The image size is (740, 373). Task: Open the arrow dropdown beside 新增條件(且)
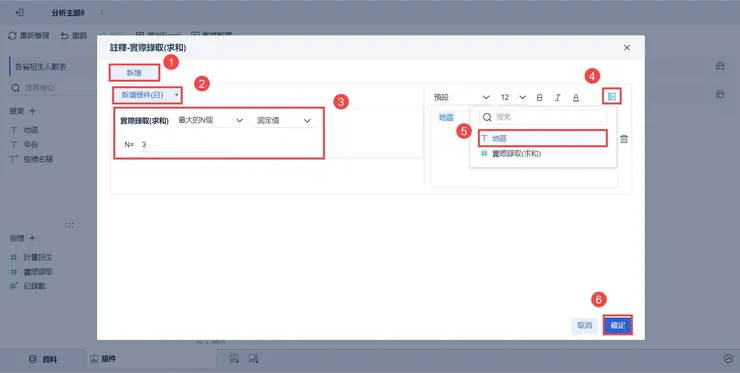tap(177, 95)
